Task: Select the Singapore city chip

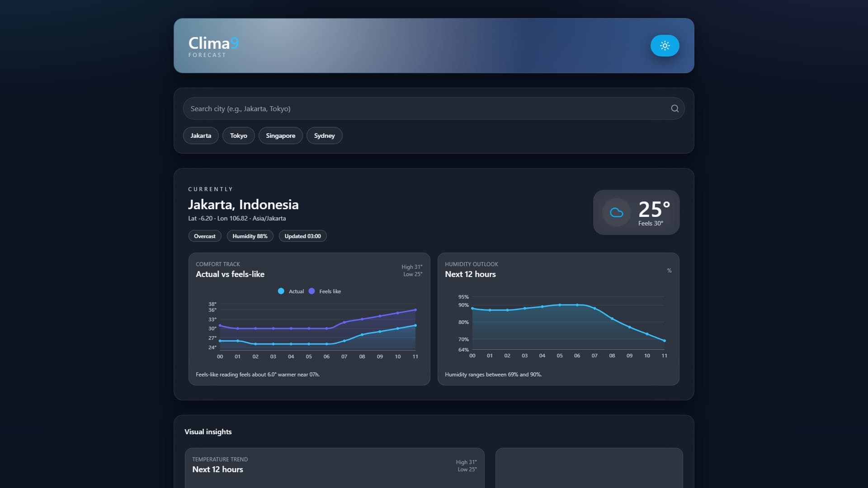Action: 280,136
